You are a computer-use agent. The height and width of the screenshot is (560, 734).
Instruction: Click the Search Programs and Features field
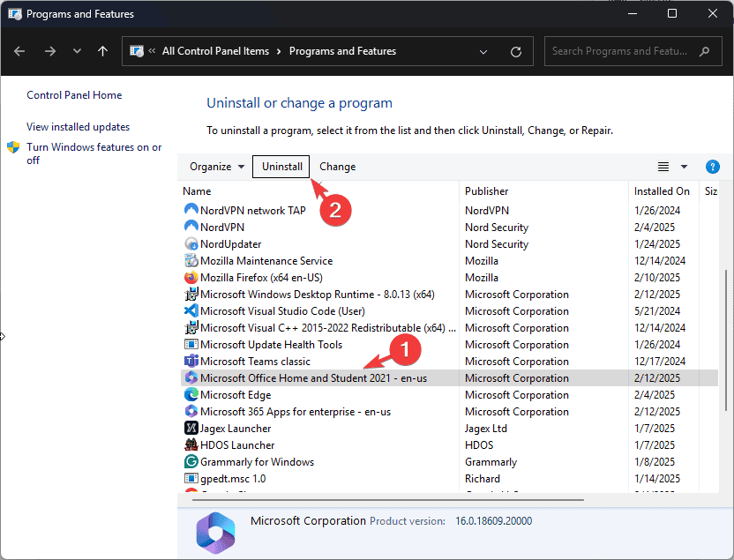(x=633, y=51)
